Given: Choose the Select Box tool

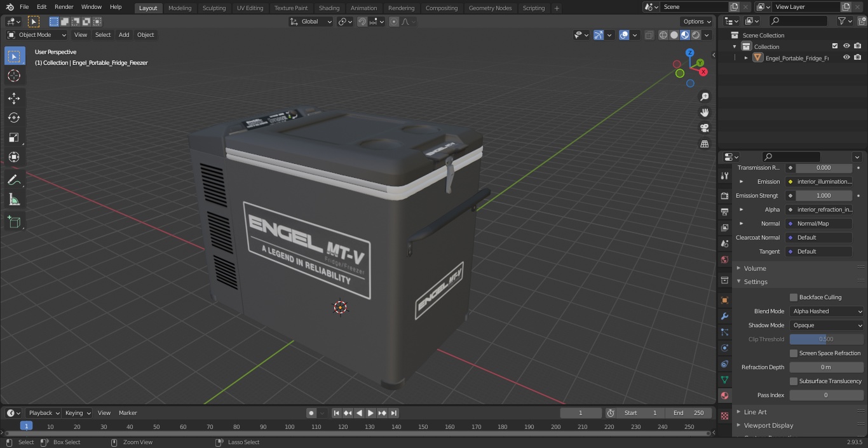Looking at the screenshot, I should [x=14, y=56].
